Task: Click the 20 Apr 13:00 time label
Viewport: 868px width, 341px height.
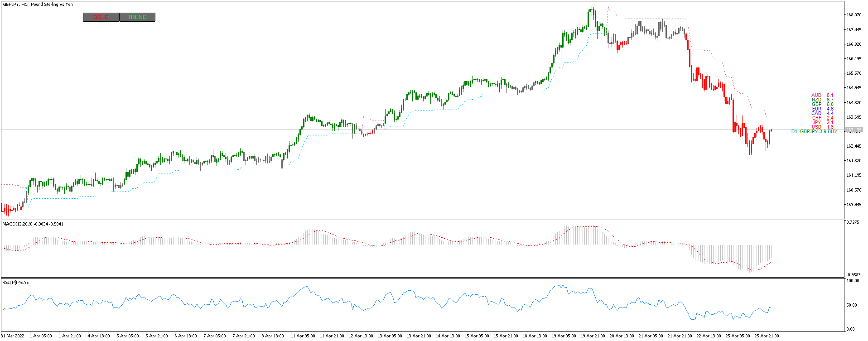Action: pyautogui.click(x=622, y=336)
